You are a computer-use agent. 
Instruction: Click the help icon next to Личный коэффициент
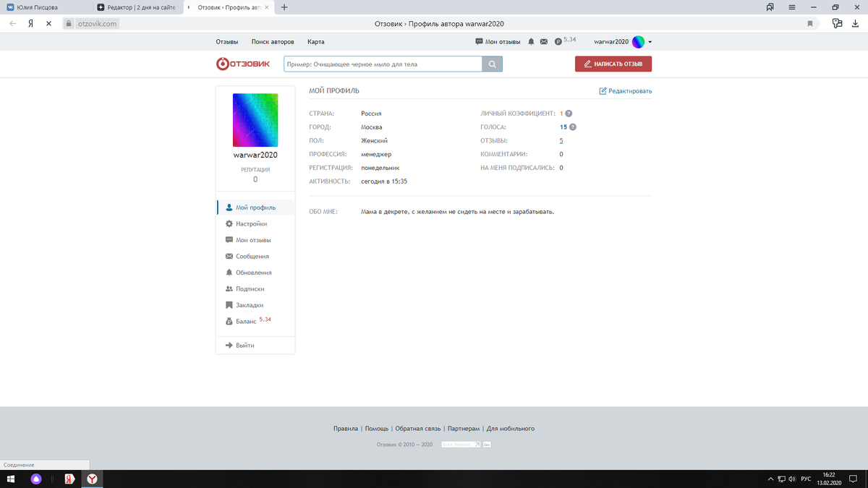tap(569, 114)
